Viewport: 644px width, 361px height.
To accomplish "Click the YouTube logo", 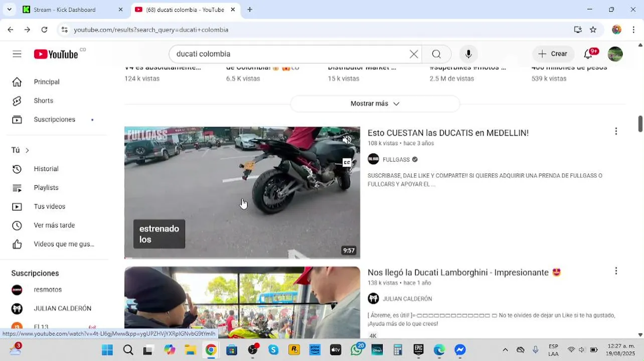I will (56, 54).
